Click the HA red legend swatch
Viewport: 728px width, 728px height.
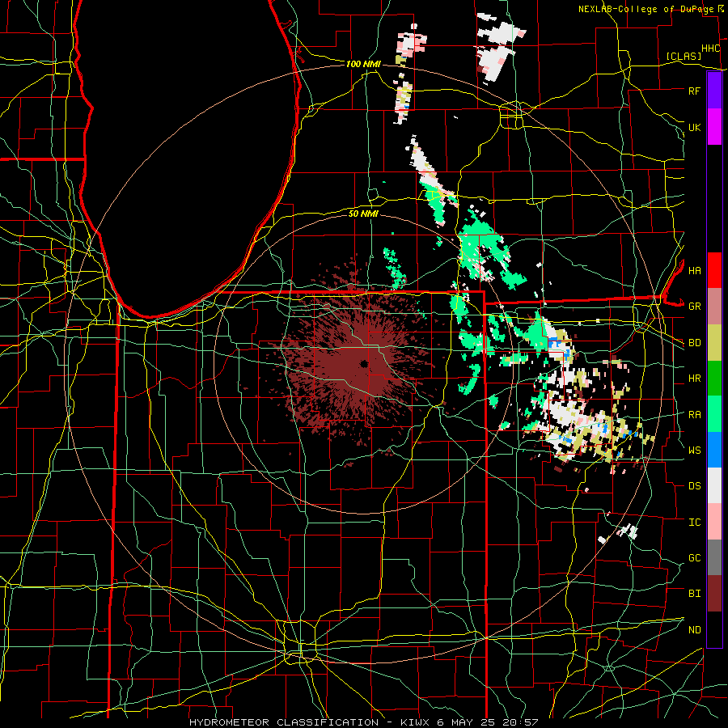pyautogui.click(x=714, y=270)
